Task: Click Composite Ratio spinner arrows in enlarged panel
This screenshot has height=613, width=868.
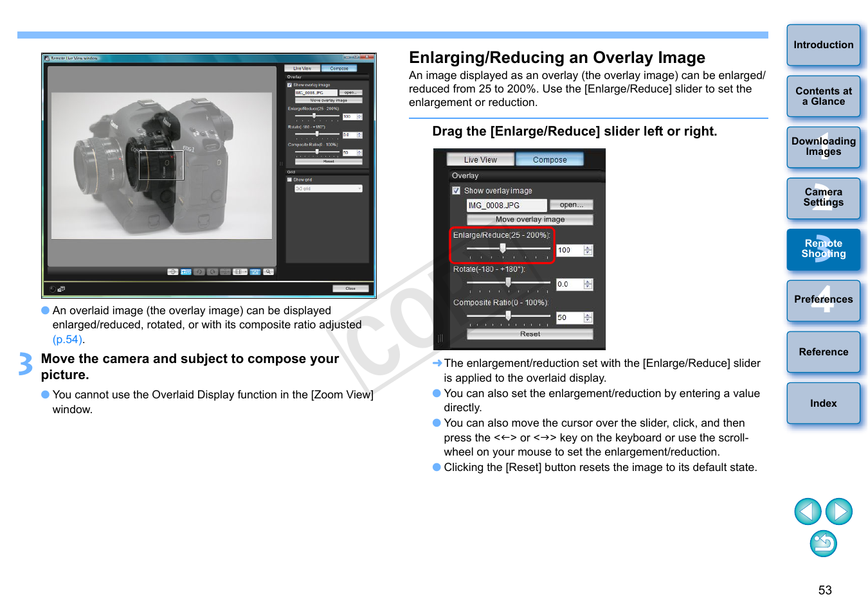Action: [588, 317]
